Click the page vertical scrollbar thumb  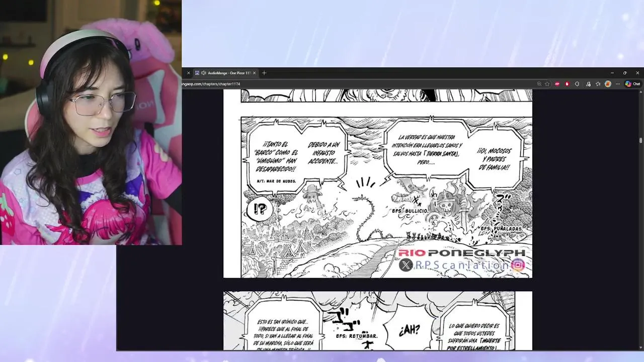pos(640,140)
